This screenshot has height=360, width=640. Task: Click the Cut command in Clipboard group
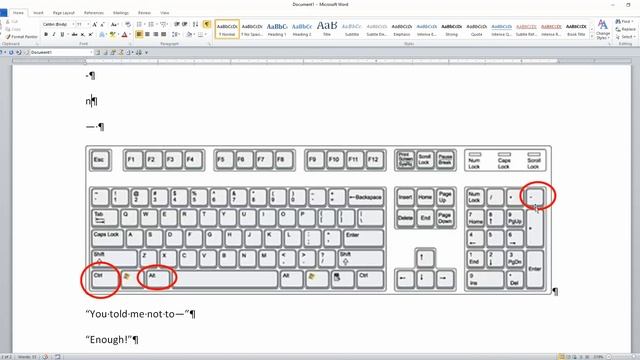[x=12, y=22]
